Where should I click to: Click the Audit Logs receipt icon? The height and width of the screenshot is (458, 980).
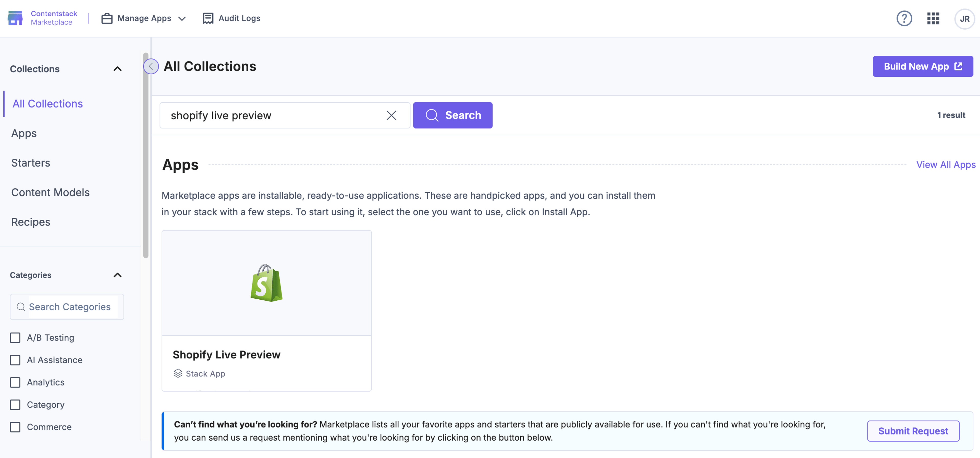point(208,18)
